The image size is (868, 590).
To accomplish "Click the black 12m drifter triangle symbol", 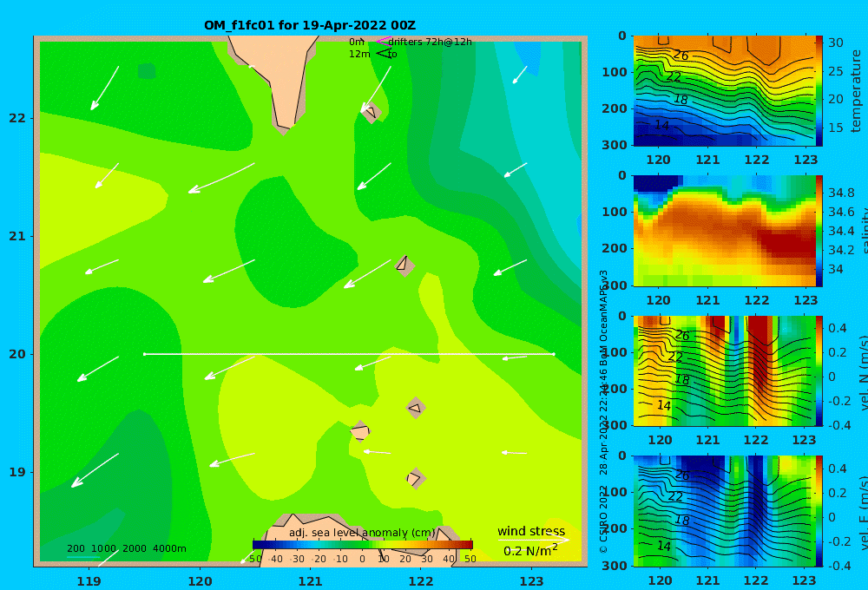I will point(384,54).
